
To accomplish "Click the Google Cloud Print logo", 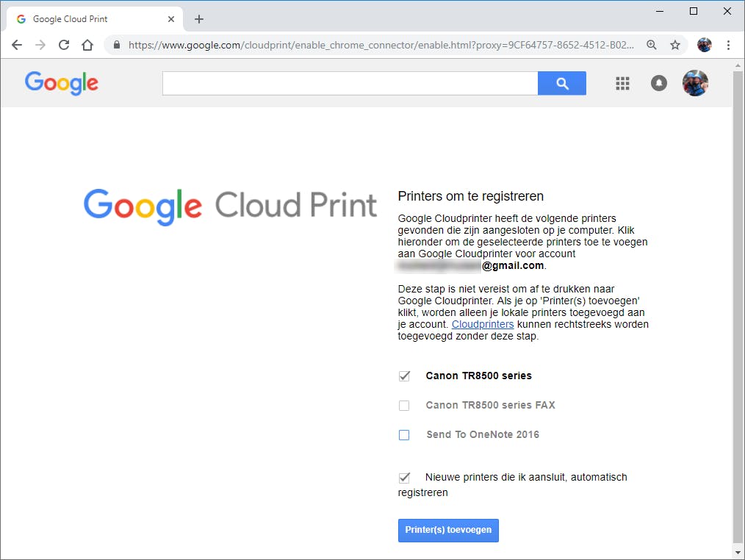I will tap(230, 207).
